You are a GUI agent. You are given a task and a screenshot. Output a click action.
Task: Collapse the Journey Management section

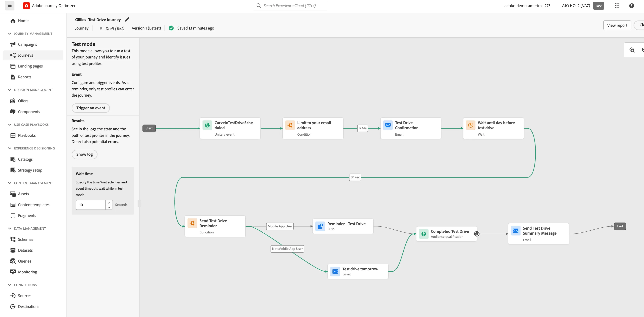9,34
